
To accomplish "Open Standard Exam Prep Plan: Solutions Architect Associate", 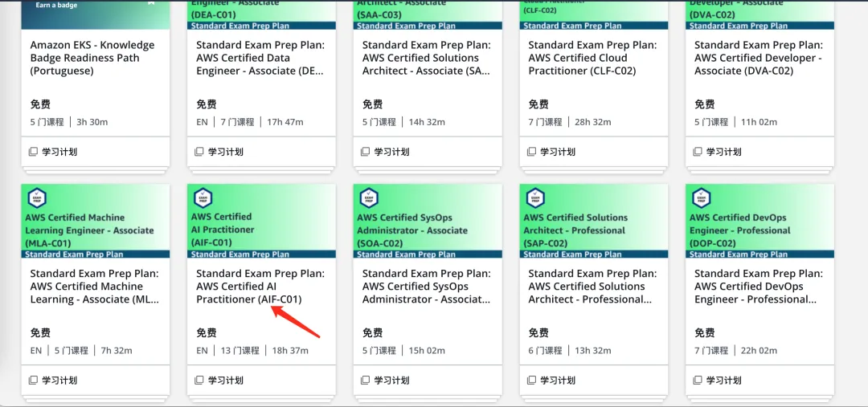I will pyautogui.click(x=427, y=58).
